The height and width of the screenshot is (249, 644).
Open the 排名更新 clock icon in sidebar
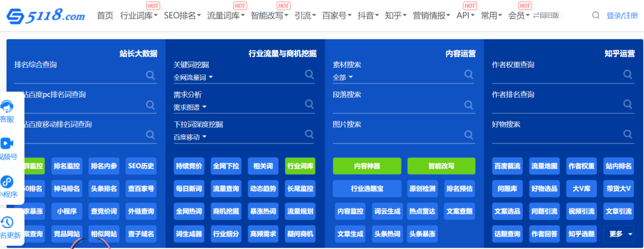coord(7,223)
